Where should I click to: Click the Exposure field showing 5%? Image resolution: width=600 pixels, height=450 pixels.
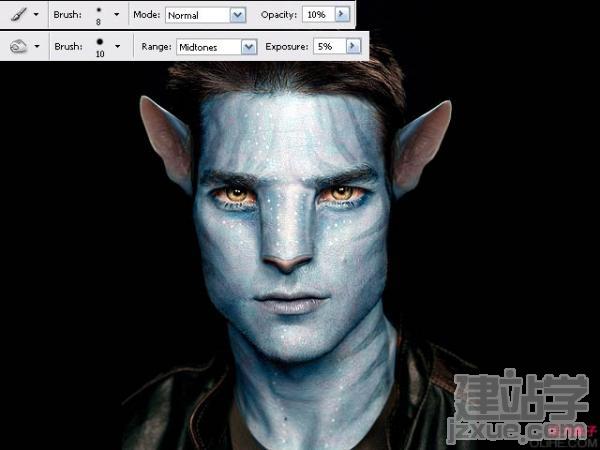329,47
